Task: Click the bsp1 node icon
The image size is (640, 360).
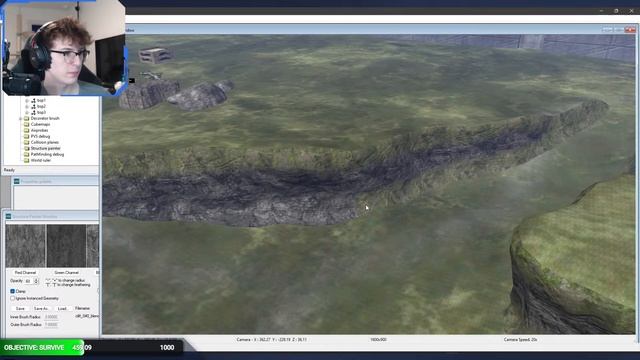Action: pos(33,100)
